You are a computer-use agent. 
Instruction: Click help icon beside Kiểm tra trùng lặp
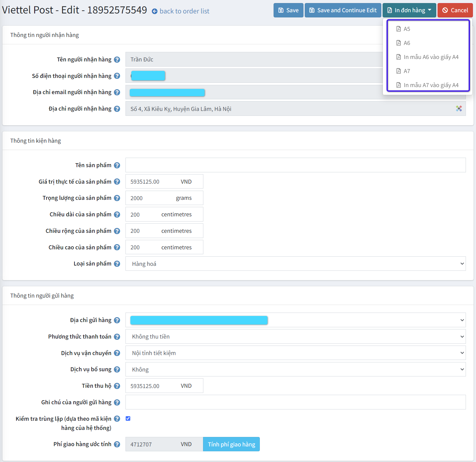point(117,419)
